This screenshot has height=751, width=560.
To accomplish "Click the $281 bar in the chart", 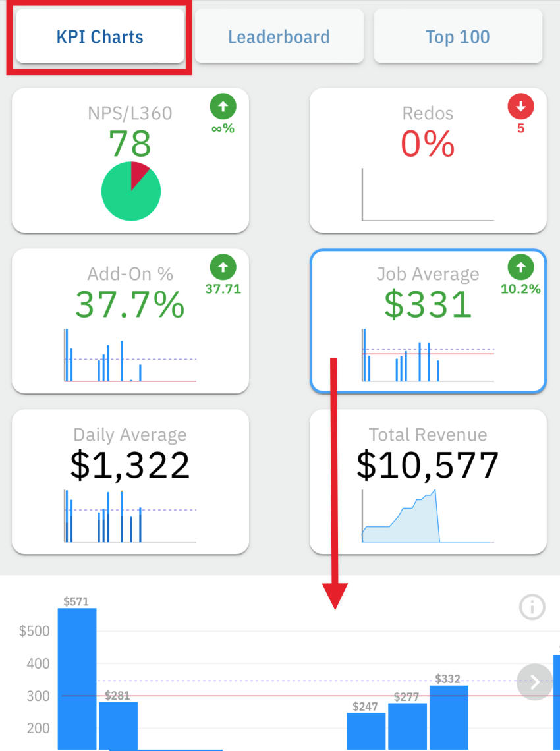I will pos(119,726).
